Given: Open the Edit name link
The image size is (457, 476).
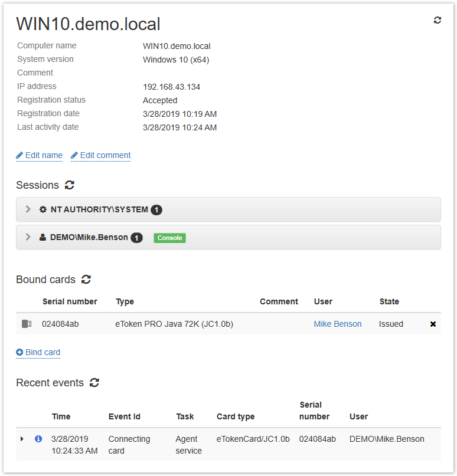Looking at the screenshot, I should tap(40, 156).
